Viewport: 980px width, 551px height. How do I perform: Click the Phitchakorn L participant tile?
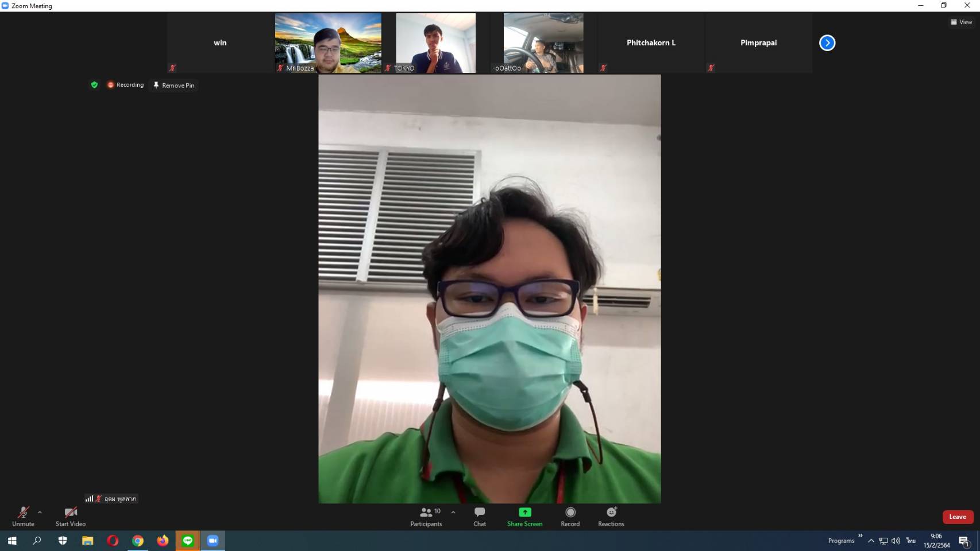(651, 43)
